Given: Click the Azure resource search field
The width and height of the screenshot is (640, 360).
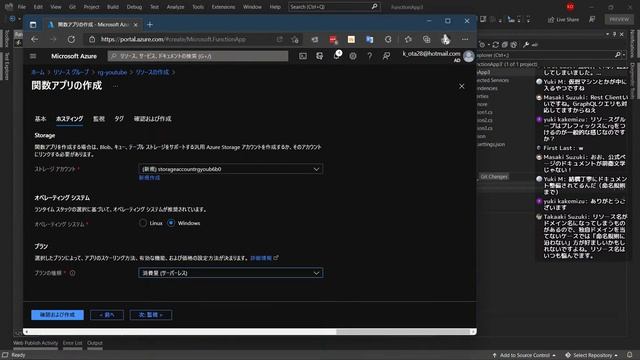Looking at the screenshot, I should [198, 56].
